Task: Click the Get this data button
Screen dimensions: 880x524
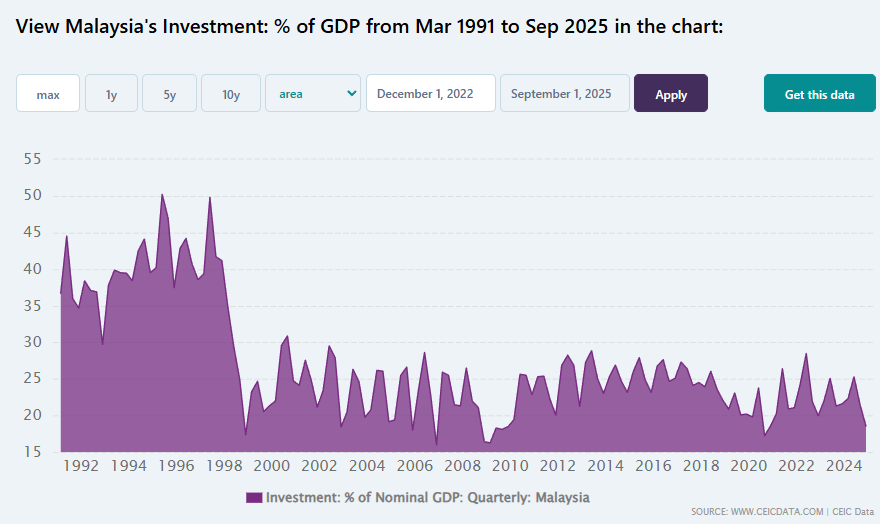Action: click(x=819, y=94)
